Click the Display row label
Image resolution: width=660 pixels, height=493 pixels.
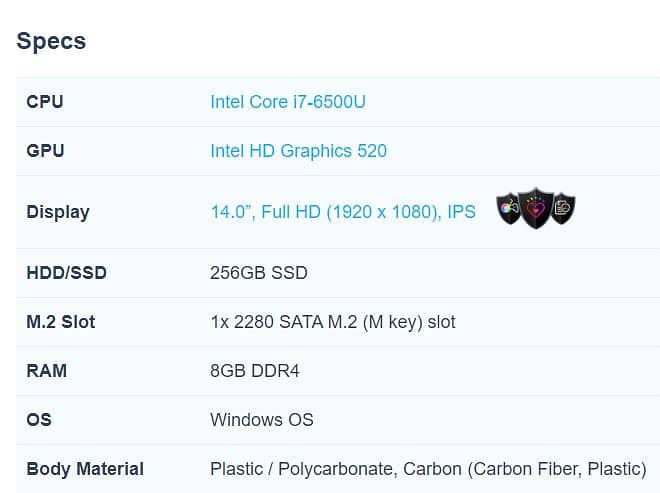[58, 212]
